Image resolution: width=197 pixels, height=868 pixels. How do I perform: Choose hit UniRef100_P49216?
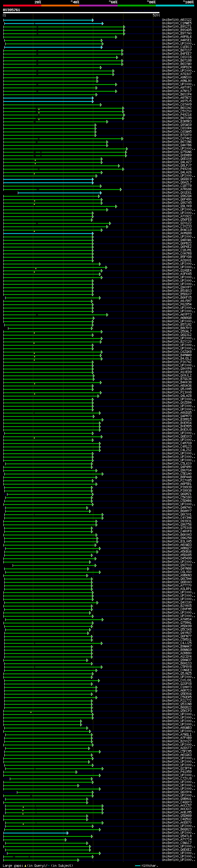click(177, 115)
